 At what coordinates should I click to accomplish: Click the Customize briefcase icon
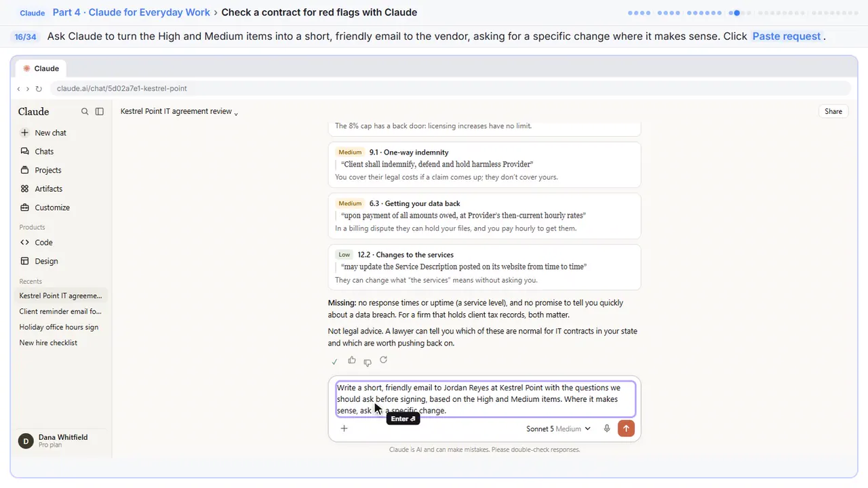[25, 207]
